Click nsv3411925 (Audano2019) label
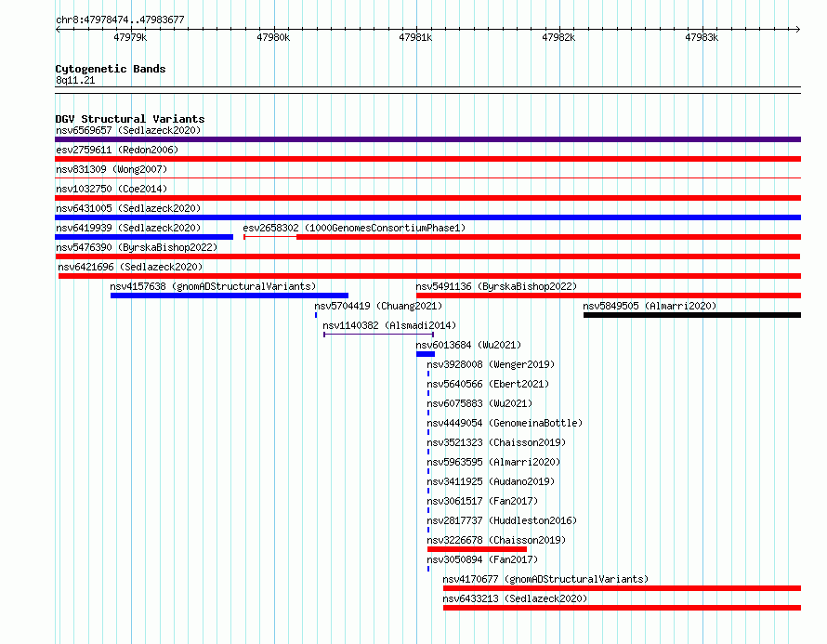 pos(491,481)
